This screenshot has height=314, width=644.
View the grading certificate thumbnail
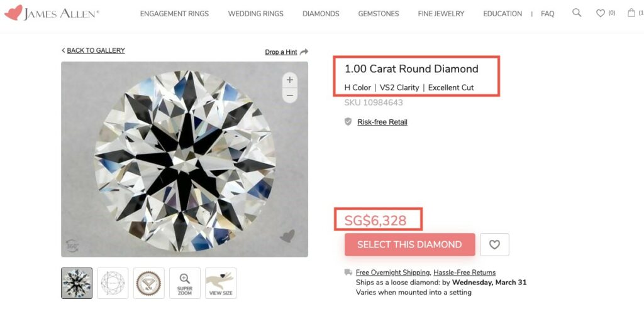click(149, 283)
